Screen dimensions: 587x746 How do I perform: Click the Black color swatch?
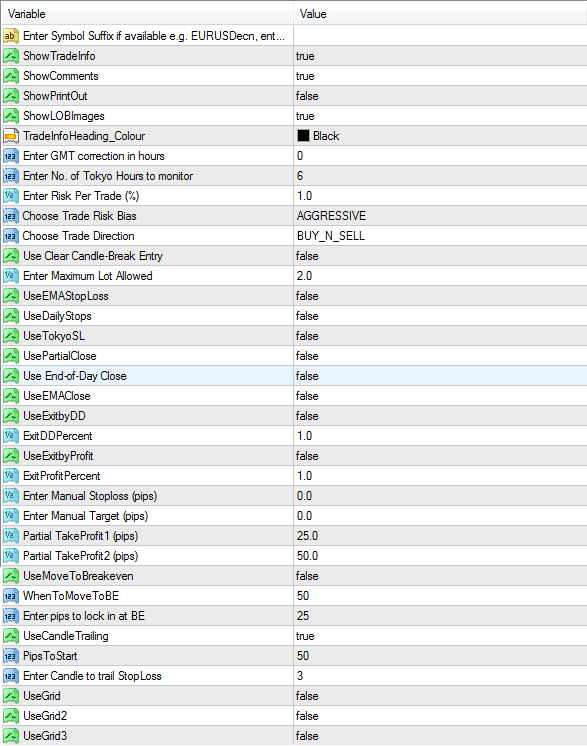coord(303,136)
